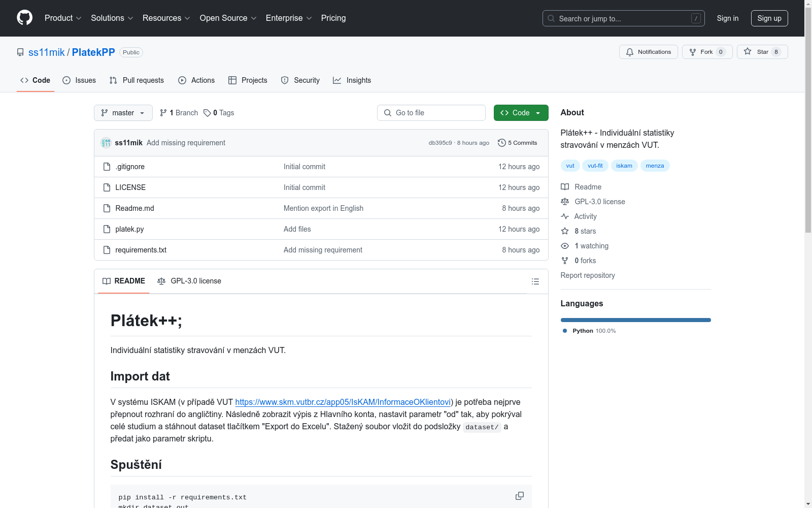This screenshot has height=508, width=812.
Task: Focus the Go to file input
Action: click(431, 113)
